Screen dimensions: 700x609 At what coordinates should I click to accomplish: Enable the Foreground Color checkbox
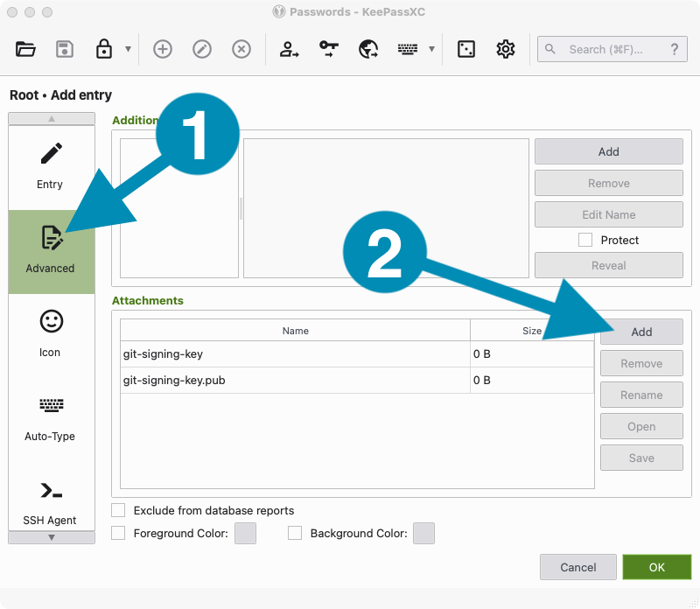[x=119, y=533]
